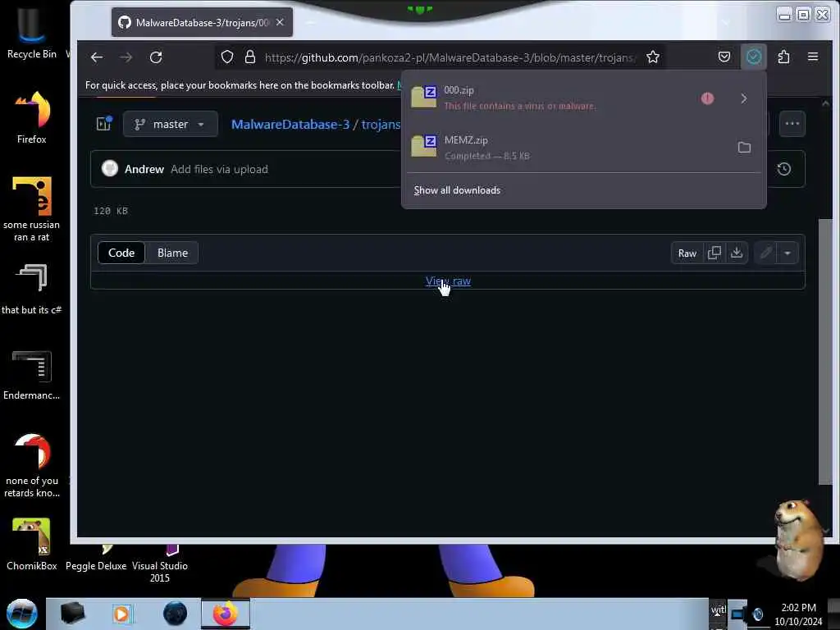Click Show all downloads
The height and width of the screenshot is (630, 840).
[x=457, y=190]
